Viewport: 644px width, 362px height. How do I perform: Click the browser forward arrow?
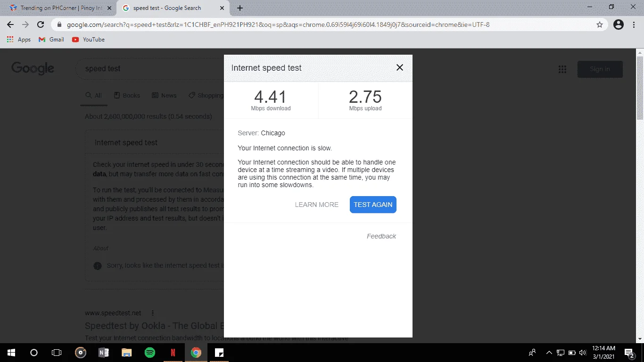click(x=25, y=25)
